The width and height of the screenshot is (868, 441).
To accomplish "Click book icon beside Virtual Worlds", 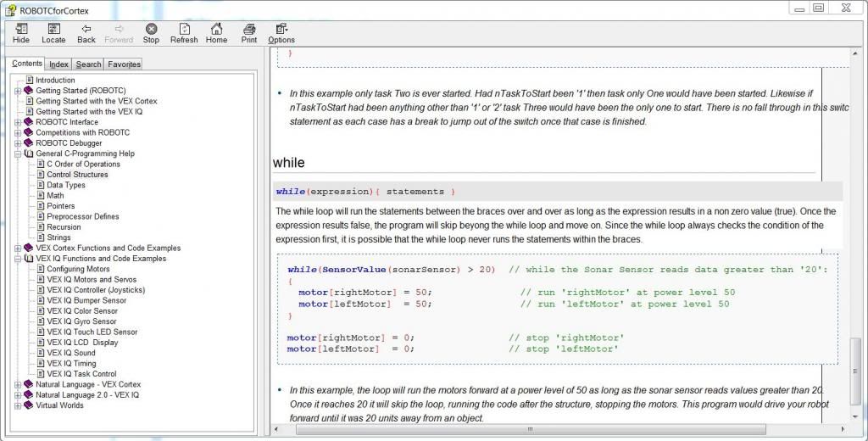I will (29, 405).
